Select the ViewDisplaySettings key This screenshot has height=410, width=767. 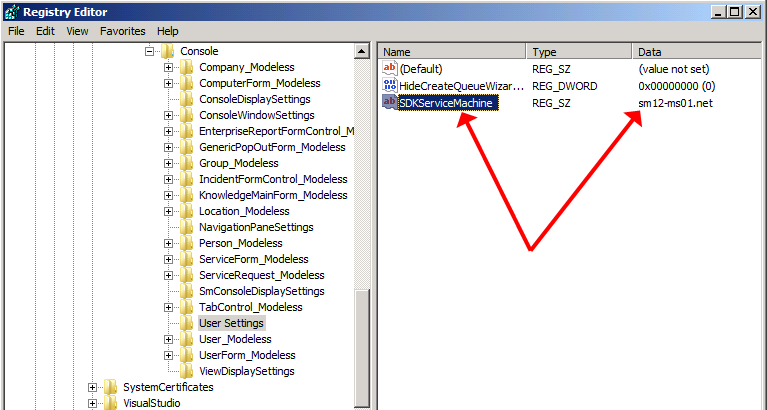[246, 371]
